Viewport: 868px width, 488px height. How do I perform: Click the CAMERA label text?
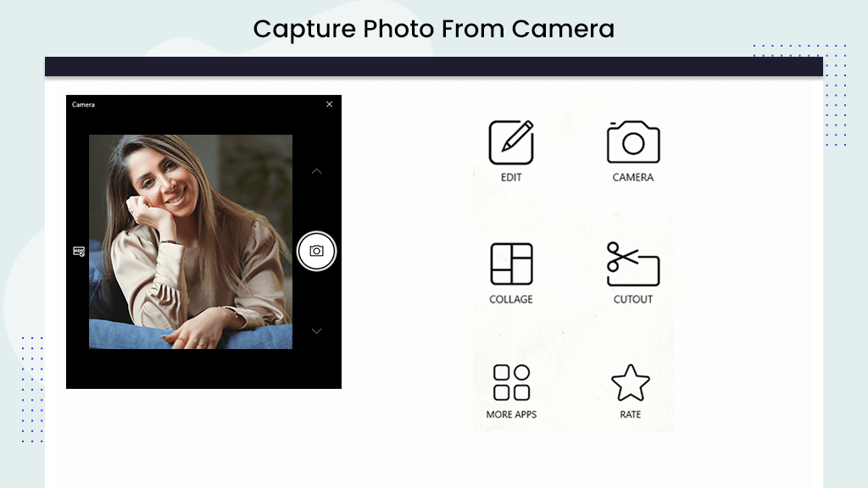pyautogui.click(x=632, y=177)
